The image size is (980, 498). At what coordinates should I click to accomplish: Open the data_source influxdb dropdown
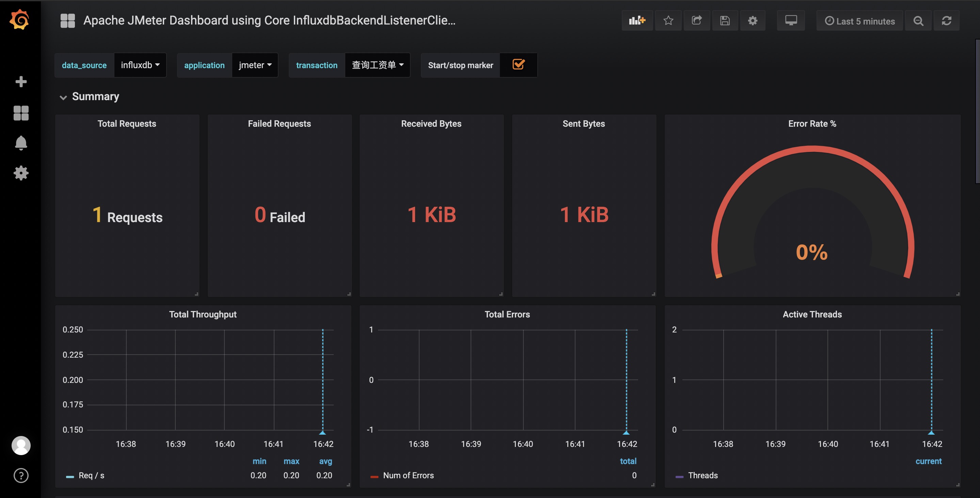point(140,65)
